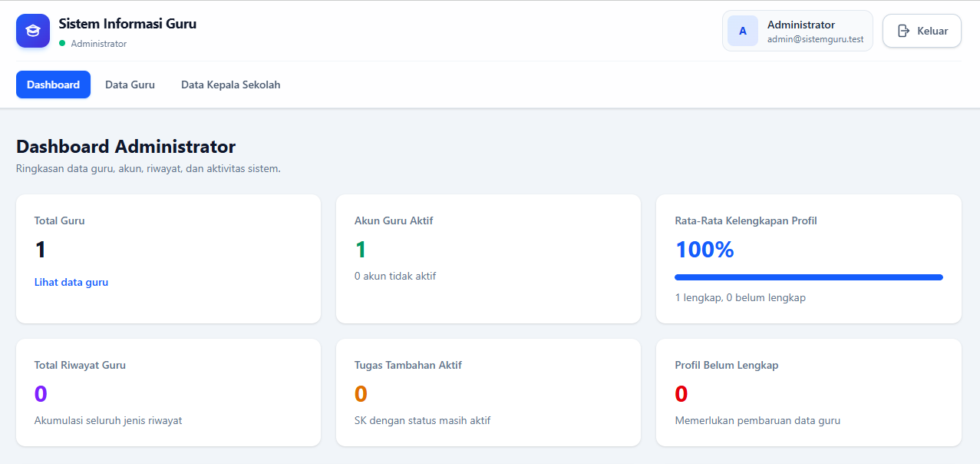
Task: Click Memerlukan pembaruan data guru text
Action: 758,420
